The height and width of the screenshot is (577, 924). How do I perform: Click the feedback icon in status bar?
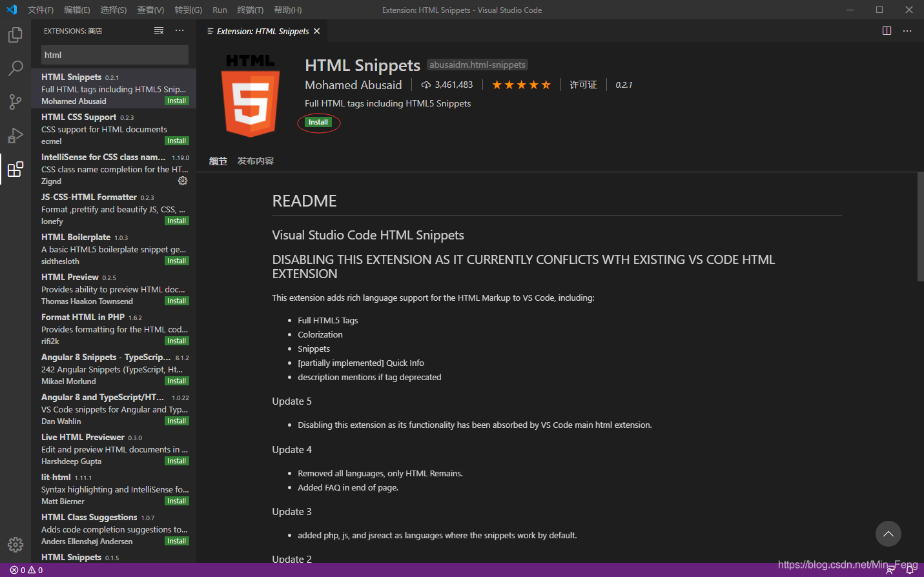[890, 570]
